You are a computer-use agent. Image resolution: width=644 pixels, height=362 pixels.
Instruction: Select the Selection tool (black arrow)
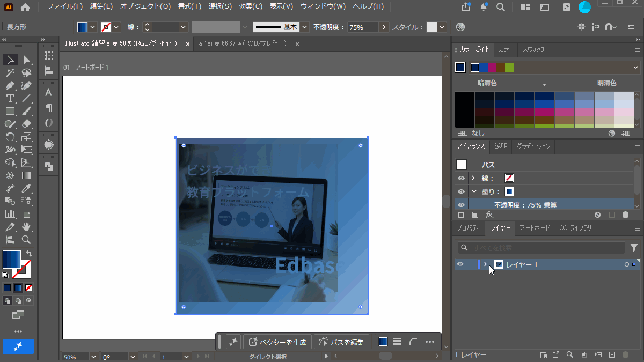pos(10,60)
